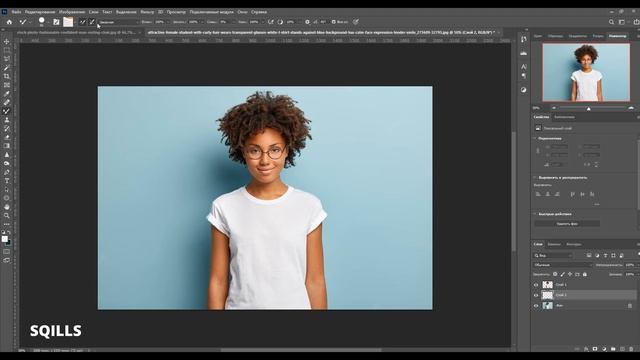Click create new layer icon

(x=622, y=349)
